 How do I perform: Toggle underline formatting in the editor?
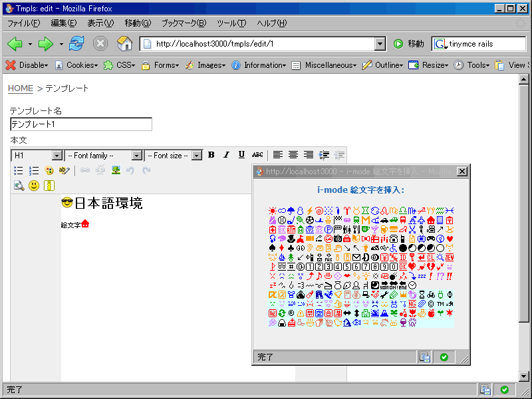[x=241, y=155]
